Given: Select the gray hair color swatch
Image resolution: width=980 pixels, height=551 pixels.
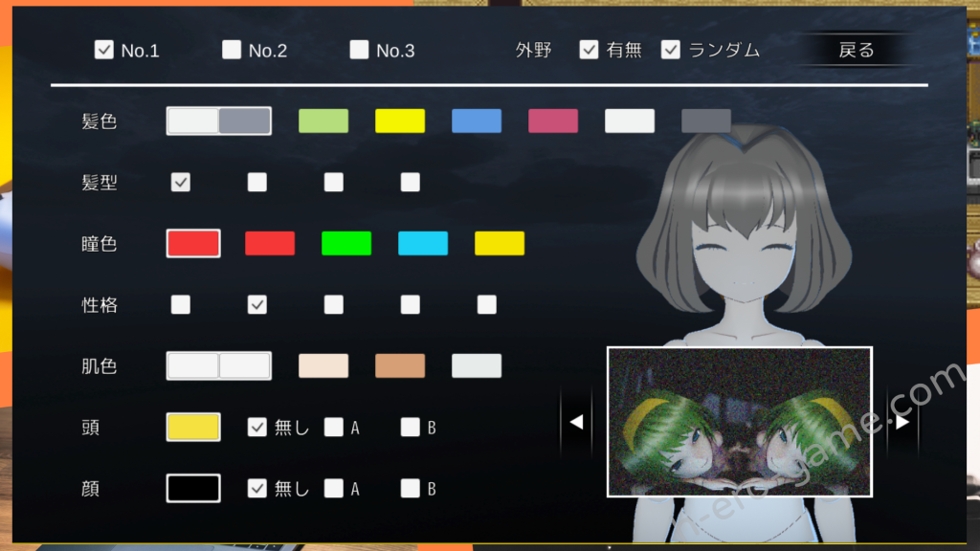Looking at the screenshot, I should [x=705, y=121].
